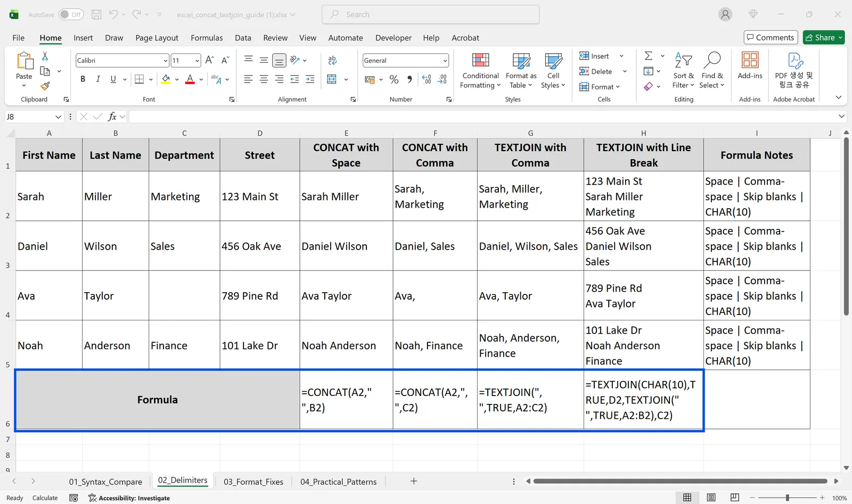Increase font size with larger A icon
Image resolution: width=852 pixels, height=504 pixels.
[x=210, y=60]
